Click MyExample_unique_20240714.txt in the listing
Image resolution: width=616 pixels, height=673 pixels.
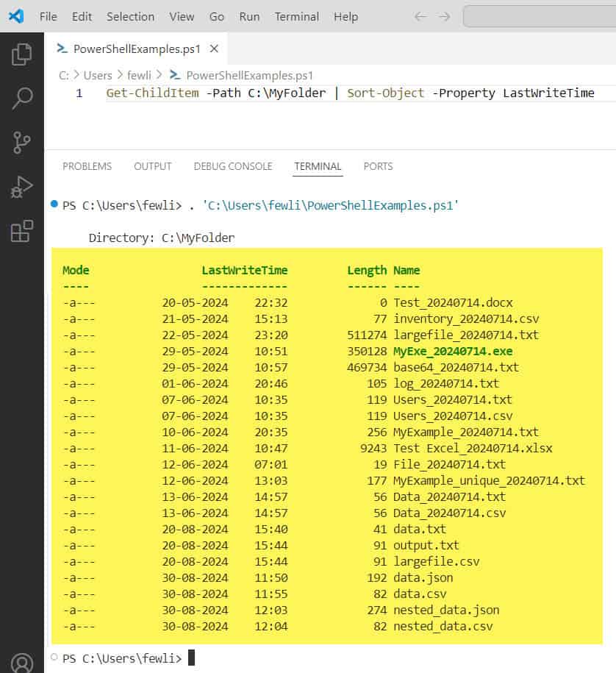click(489, 481)
